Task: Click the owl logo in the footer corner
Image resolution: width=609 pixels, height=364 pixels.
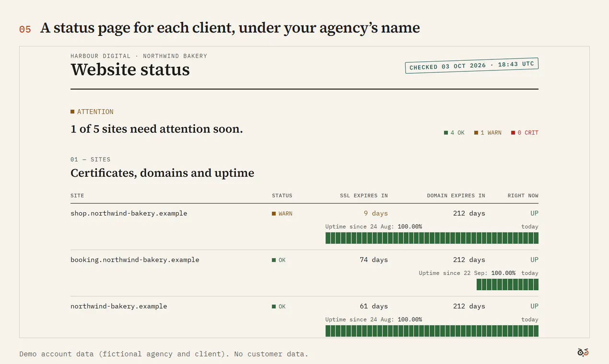Action: [583, 353]
